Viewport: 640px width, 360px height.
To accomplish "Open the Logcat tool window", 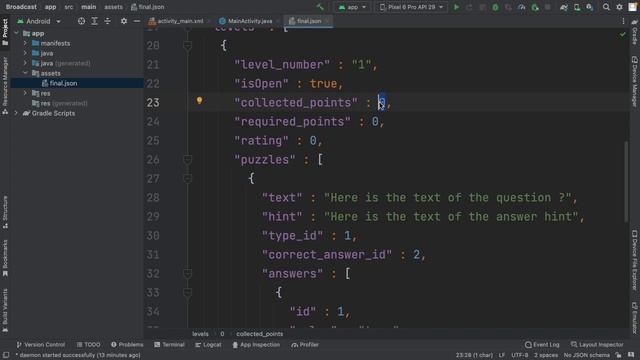I will click(208, 345).
